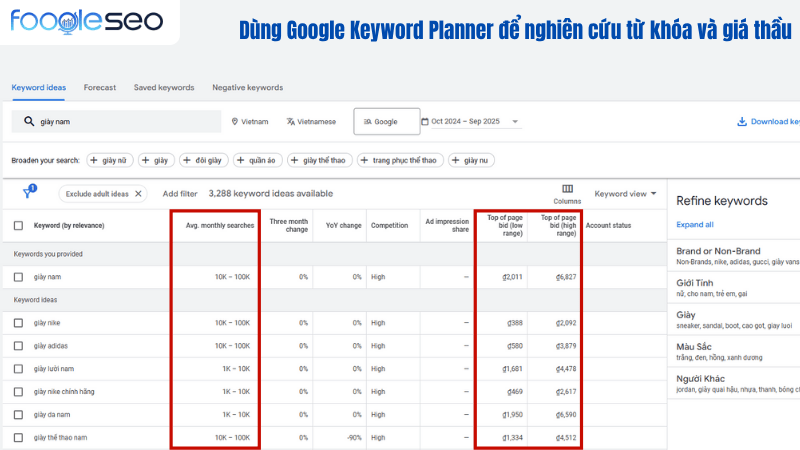The width and height of the screenshot is (800, 450).
Task: Expand the Giày refine group
Action: [733, 319]
